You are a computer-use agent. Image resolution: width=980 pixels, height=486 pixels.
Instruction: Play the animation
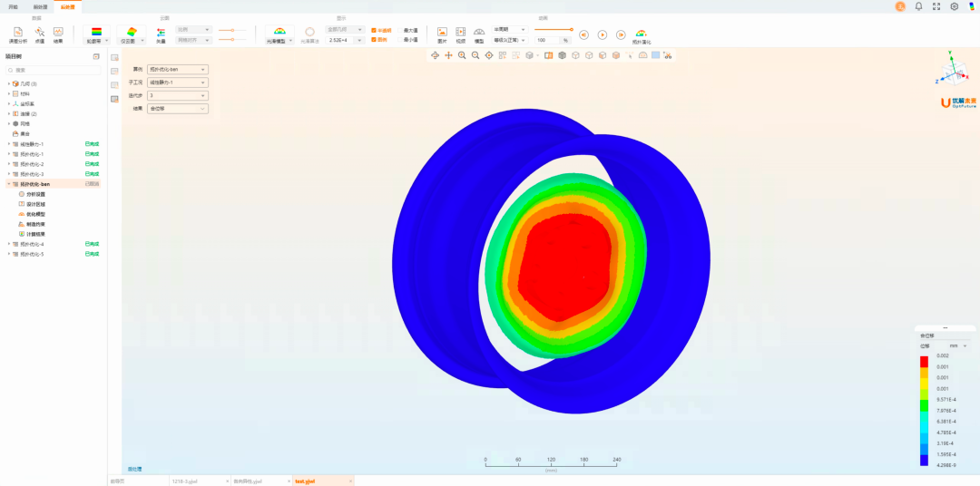[603, 35]
